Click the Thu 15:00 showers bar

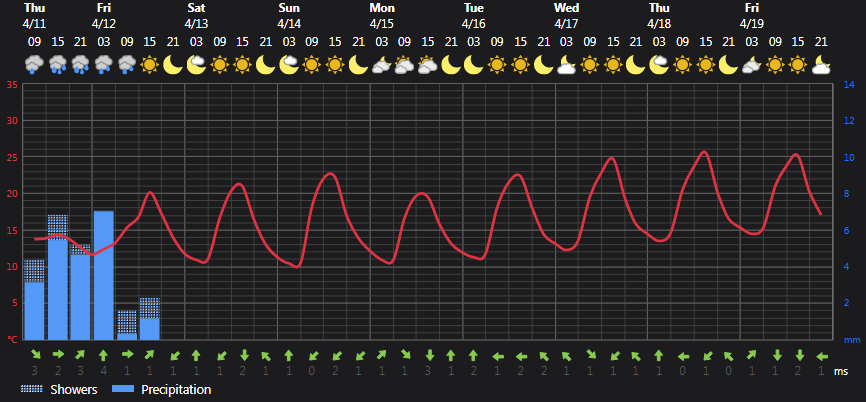click(58, 227)
